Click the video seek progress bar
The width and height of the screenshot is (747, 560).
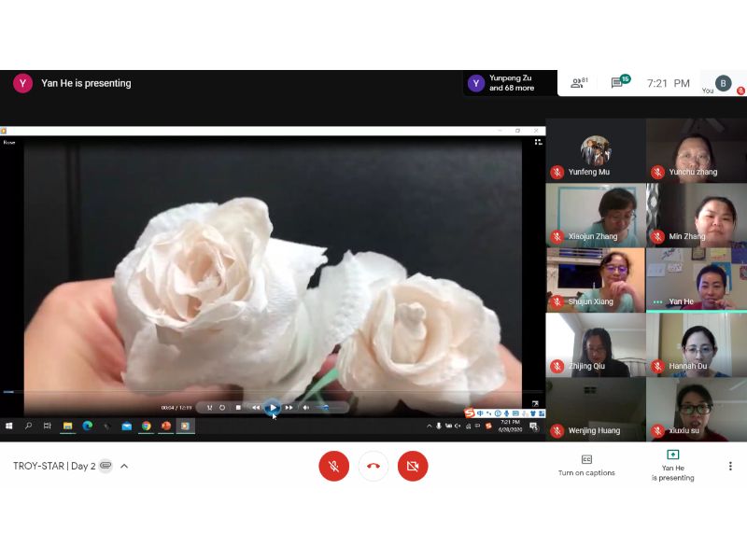click(273, 392)
